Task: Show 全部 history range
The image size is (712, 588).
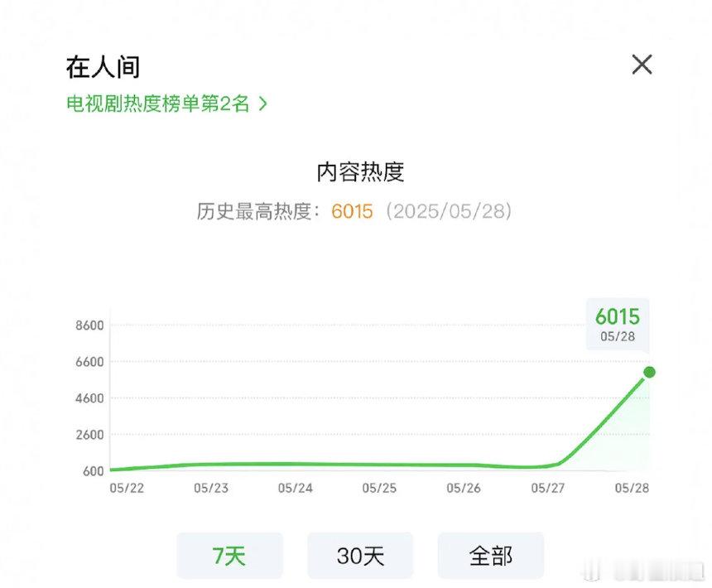Action: coord(491,556)
